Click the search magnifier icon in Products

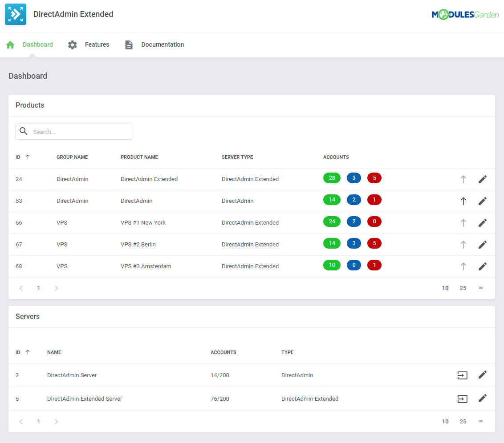pyautogui.click(x=24, y=131)
